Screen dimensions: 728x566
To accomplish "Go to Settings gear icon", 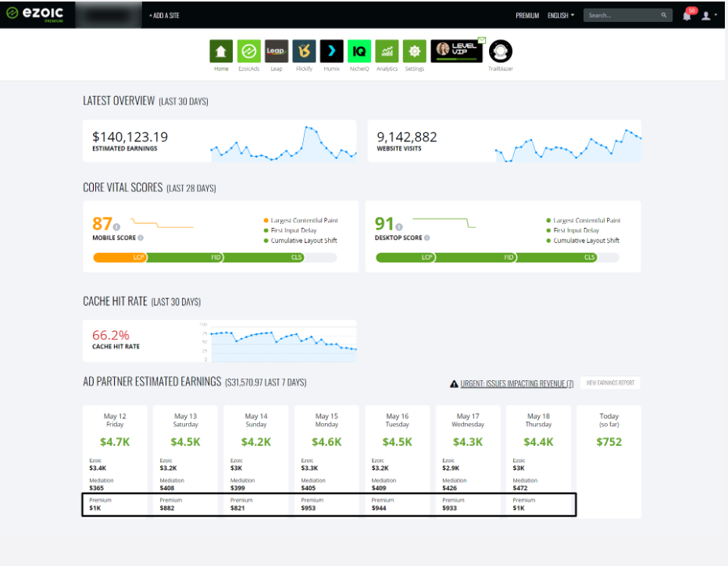I will click(x=415, y=52).
